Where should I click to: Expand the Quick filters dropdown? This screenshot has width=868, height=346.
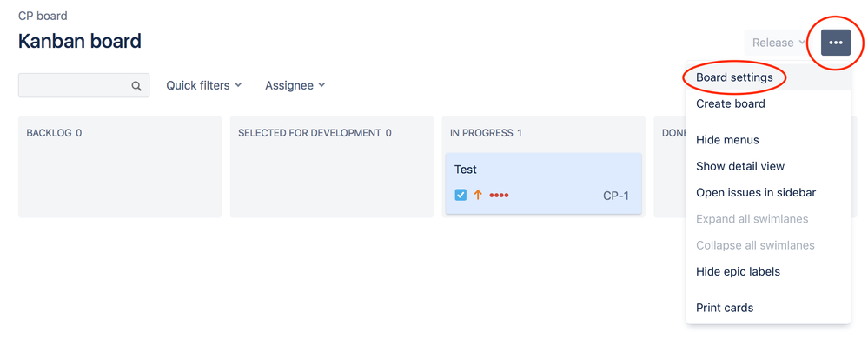point(203,85)
